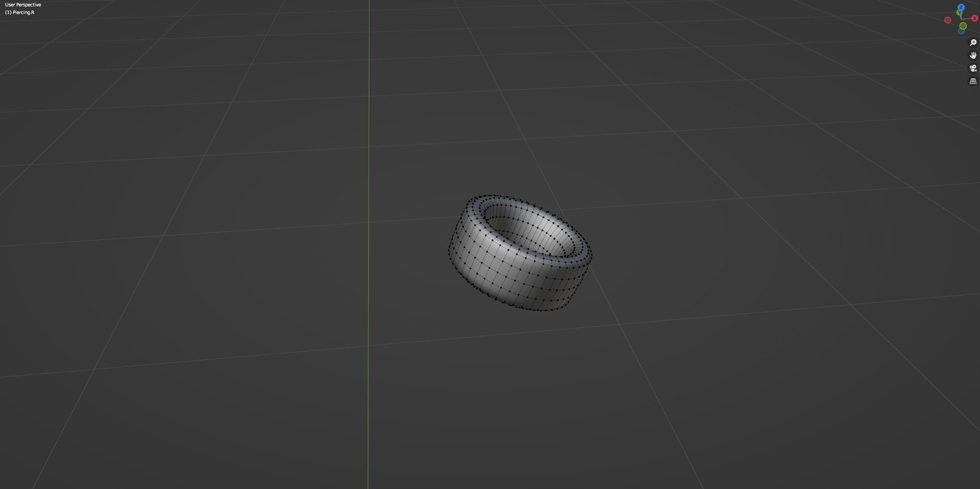Click the unlabeled green negative Y gizmo circle

pos(963,26)
